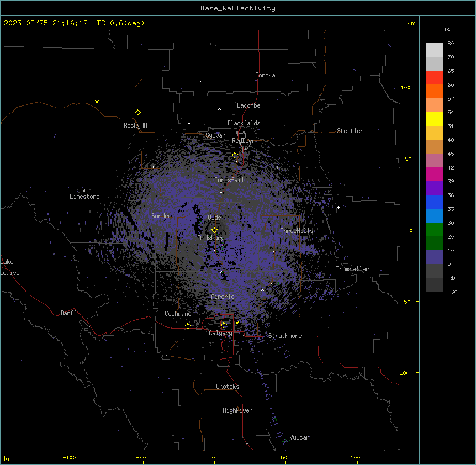Click the km unit label at bottom left

[x=8, y=458]
